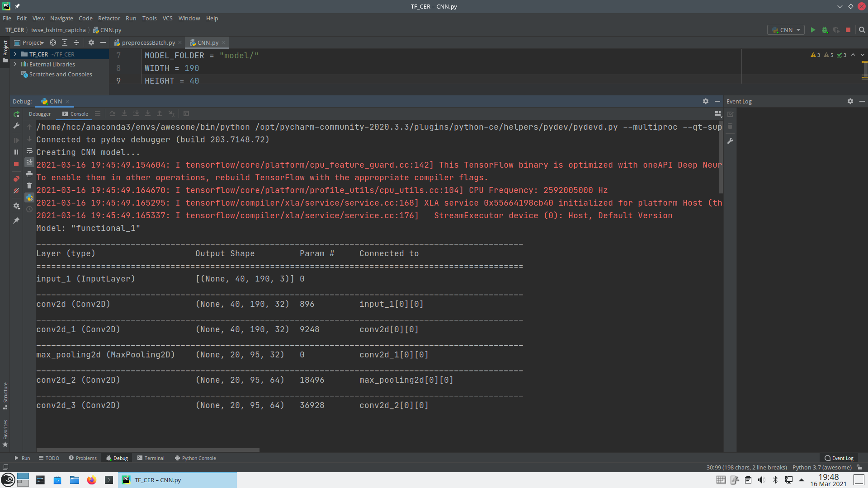This screenshot has height=488, width=868.
Task: Open debug configuration via wrench icon
Action: pos(16,126)
